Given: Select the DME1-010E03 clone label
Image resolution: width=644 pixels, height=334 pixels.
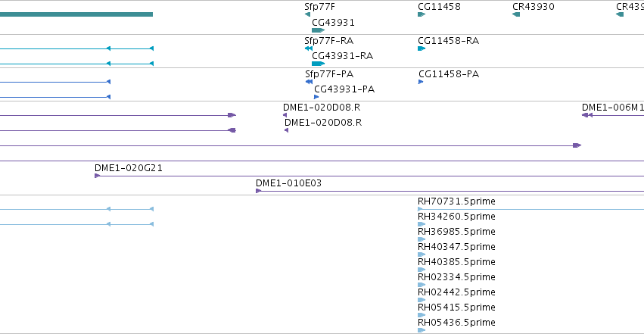Looking at the screenshot, I should (288, 183).
